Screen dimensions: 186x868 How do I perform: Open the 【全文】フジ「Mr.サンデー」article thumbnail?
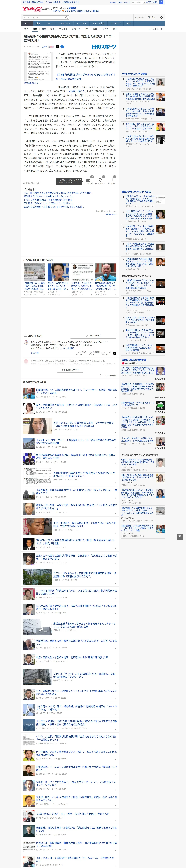click(29, 443)
